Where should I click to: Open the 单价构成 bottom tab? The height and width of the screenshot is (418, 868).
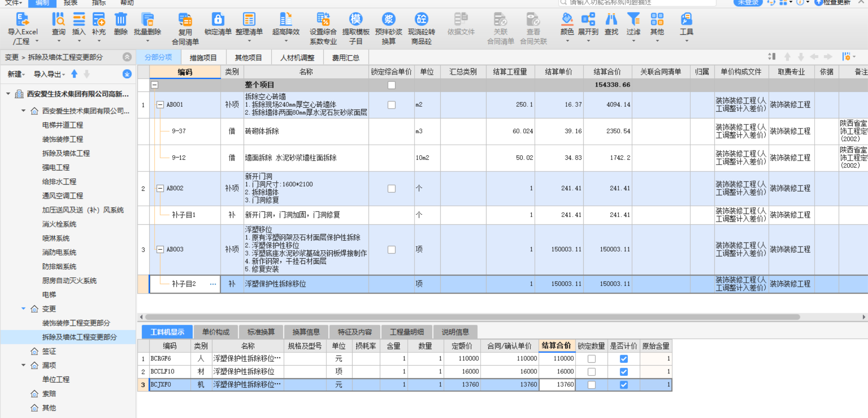pos(216,332)
